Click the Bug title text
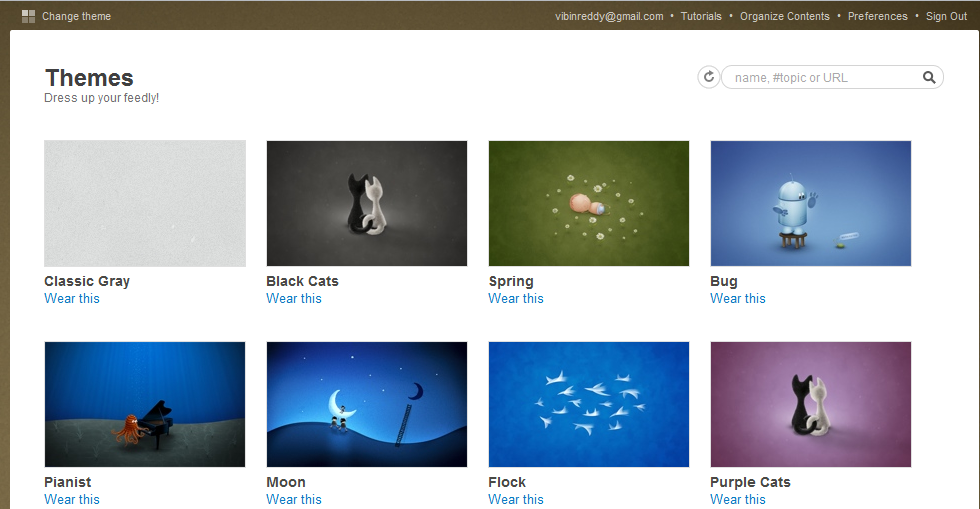This screenshot has width=980, height=509. 724,281
